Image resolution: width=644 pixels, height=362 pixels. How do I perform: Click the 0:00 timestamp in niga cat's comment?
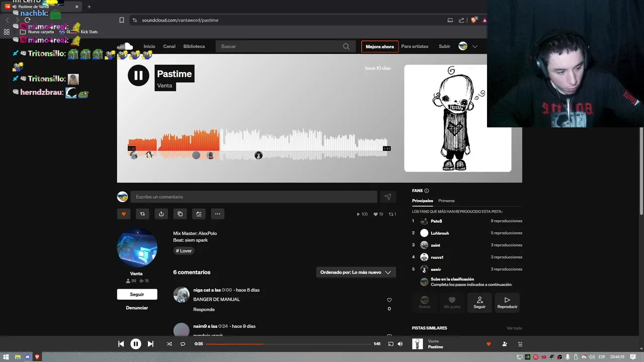coord(227,290)
